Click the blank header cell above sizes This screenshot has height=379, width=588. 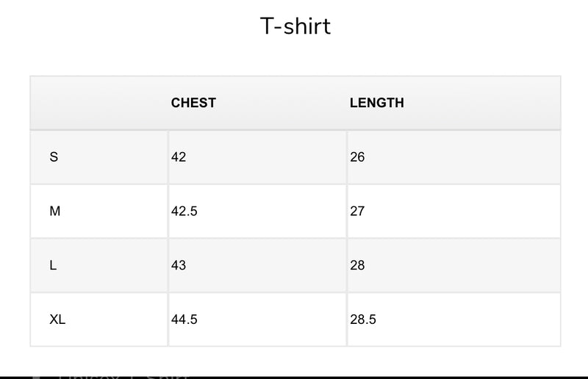coord(99,103)
